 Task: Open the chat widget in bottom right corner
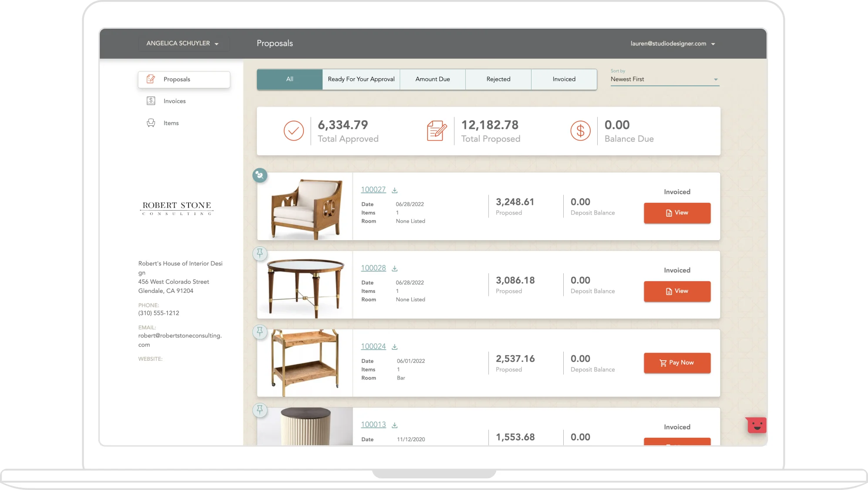[756, 425]
